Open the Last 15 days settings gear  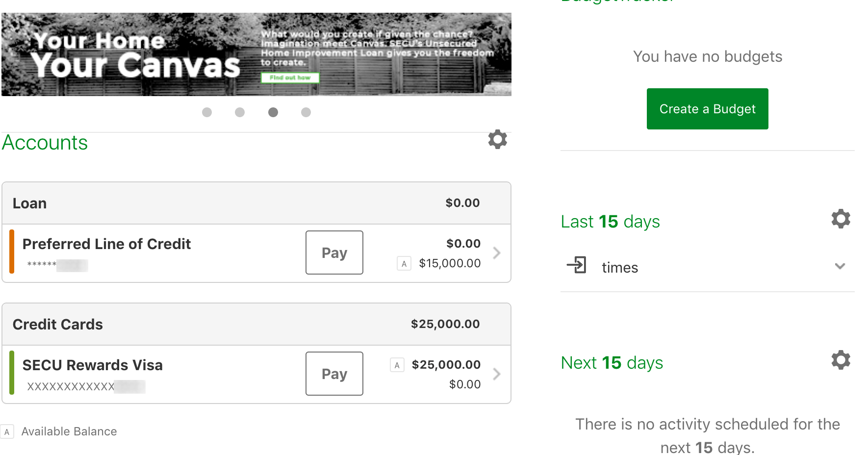coord(841,219)
